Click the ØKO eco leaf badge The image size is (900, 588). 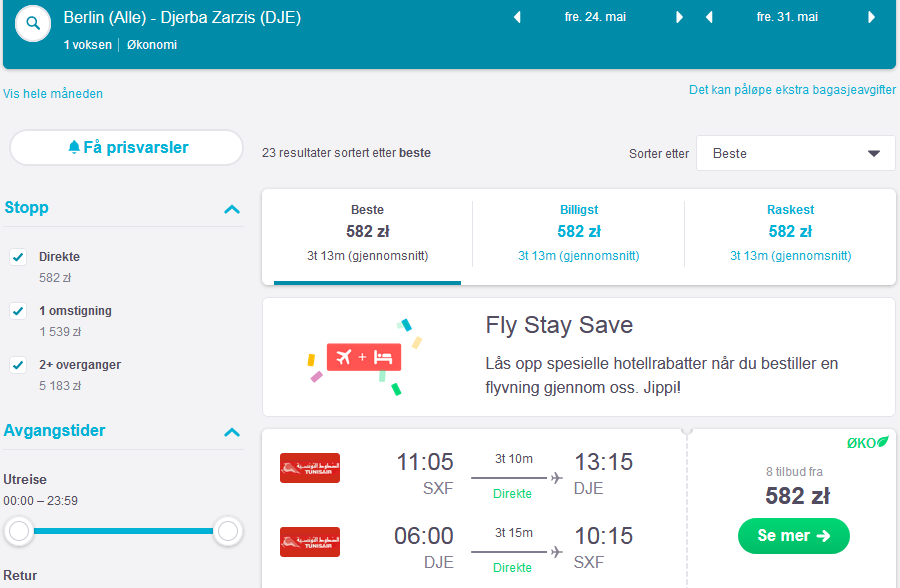[867, 443]
